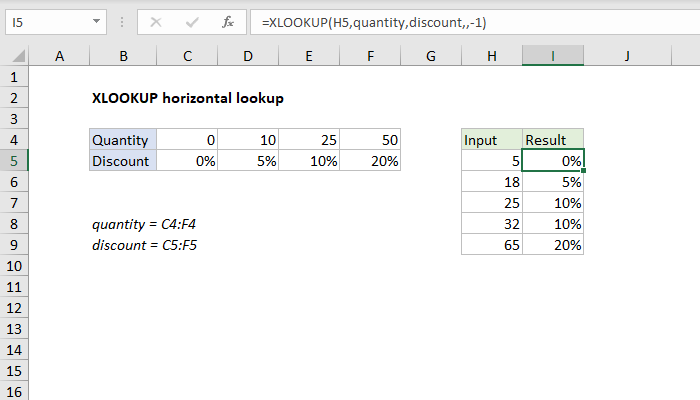
Task: Select row 12 header
Action: coord(14,308)
